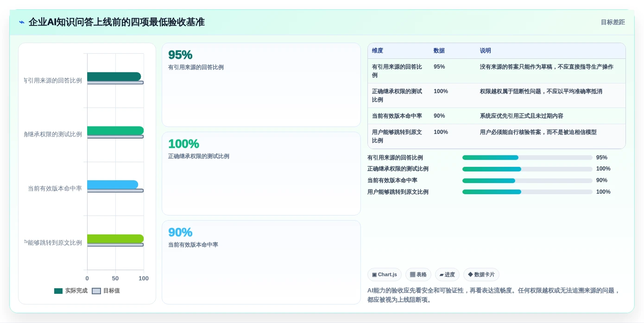Click the 100% data card value
Screen dimensions: 644x323
[x=183, y=144]
